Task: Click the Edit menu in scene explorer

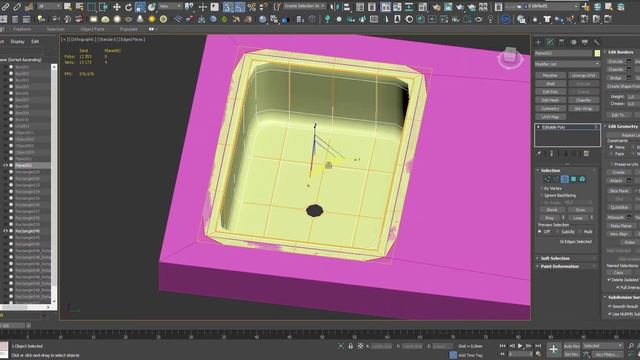Action: (35, 42)
